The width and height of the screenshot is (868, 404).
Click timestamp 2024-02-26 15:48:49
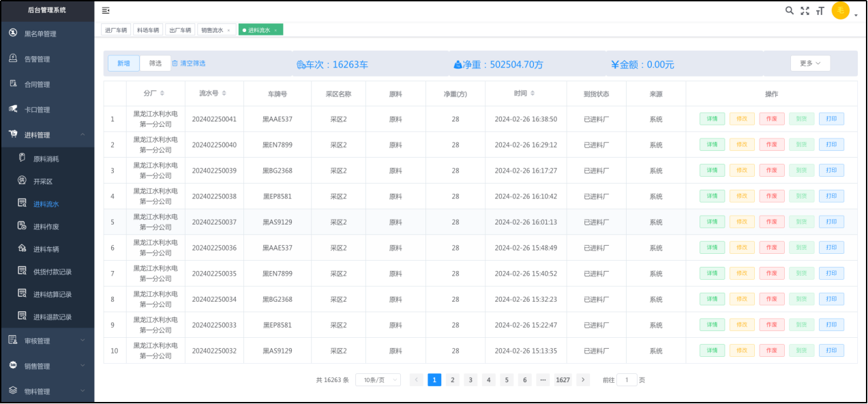pos(526,248)
